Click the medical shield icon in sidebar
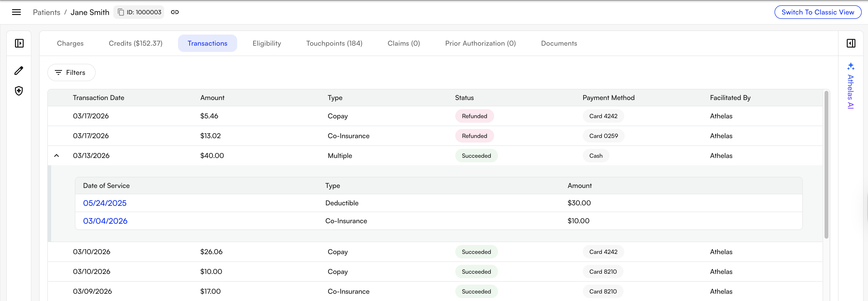 (x=19, y=91)
